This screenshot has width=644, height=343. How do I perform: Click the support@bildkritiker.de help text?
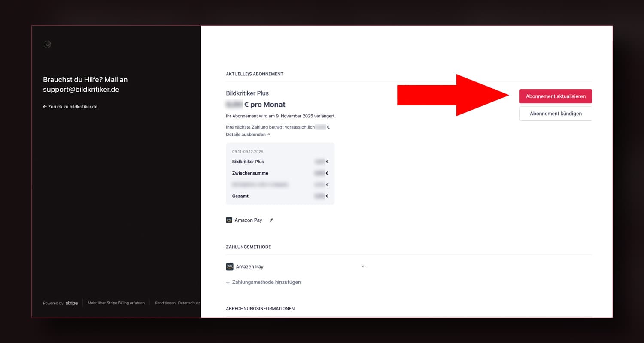tap(81, 90)
